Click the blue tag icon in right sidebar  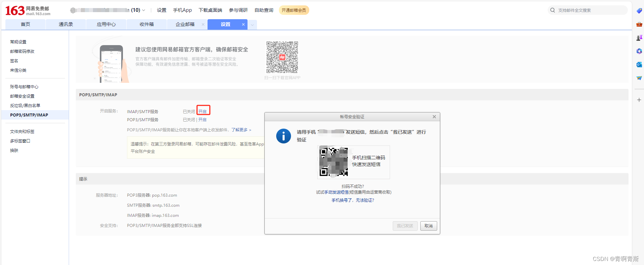click(x=639, y=11)
